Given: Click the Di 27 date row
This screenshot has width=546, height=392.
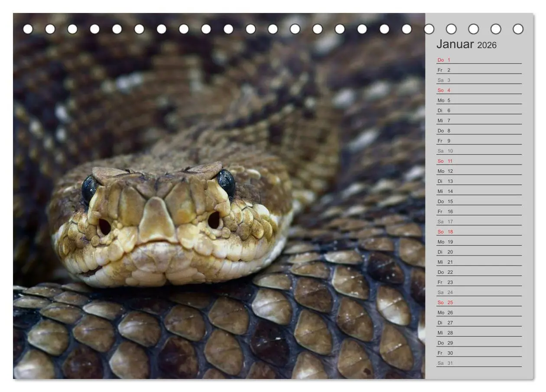Looking at the screenshot, I should [x=479, y=323].
